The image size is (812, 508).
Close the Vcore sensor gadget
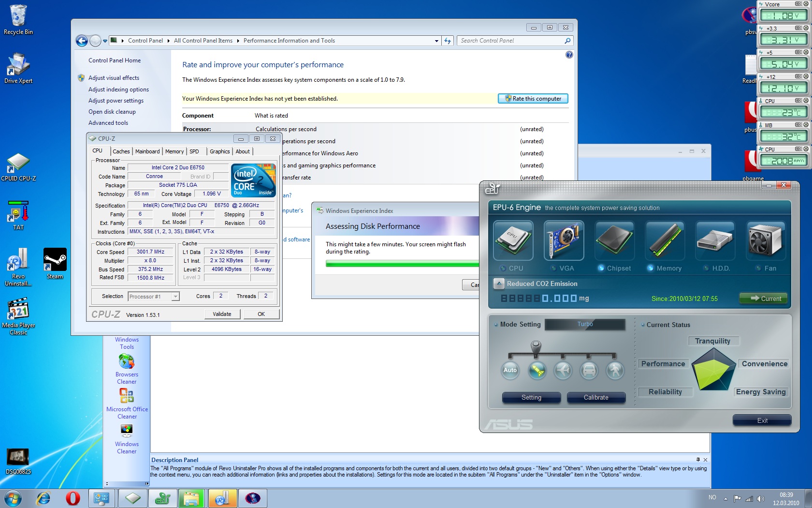coord(806,4)
